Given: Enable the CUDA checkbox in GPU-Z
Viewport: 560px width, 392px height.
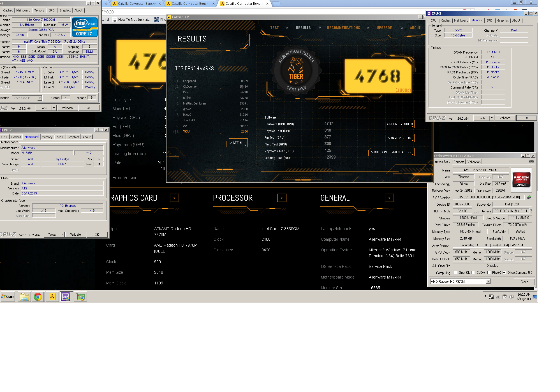Looking at the screenshot, I should 473,272.
